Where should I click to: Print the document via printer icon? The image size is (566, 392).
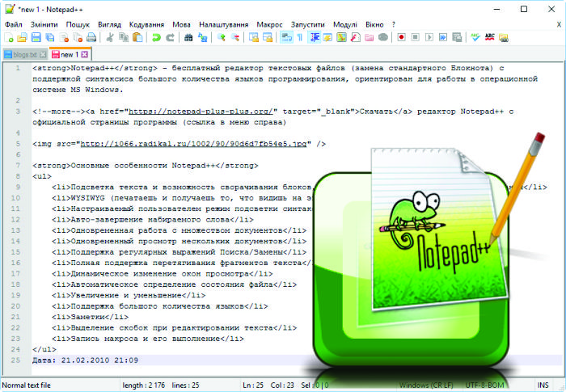tap(91, 37)
